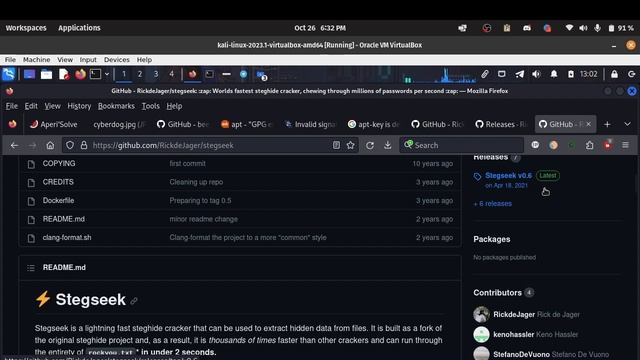
Task: Open the README.md file in file list
Action: point(64,219)
